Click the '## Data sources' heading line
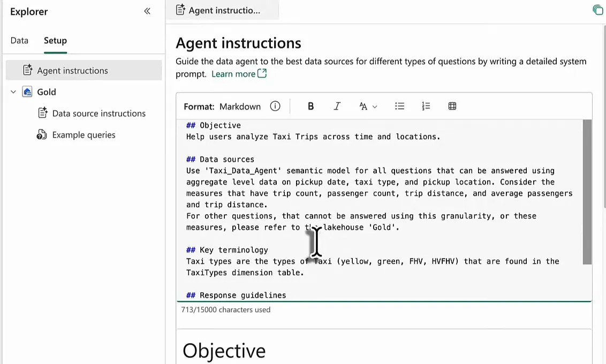The image size is (606, 364). click(x=221, y=159)
